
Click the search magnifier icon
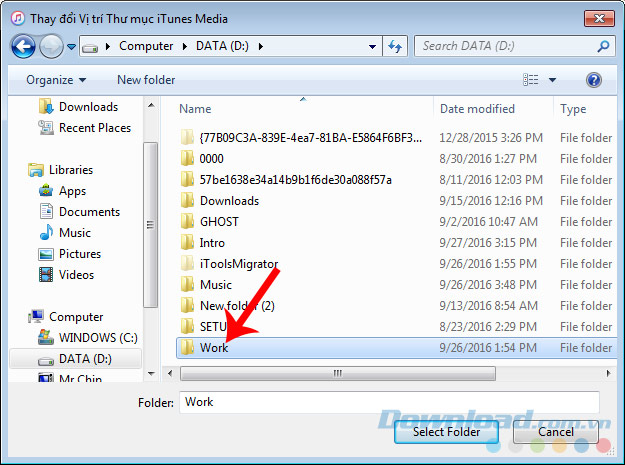(x=603, y=47)
